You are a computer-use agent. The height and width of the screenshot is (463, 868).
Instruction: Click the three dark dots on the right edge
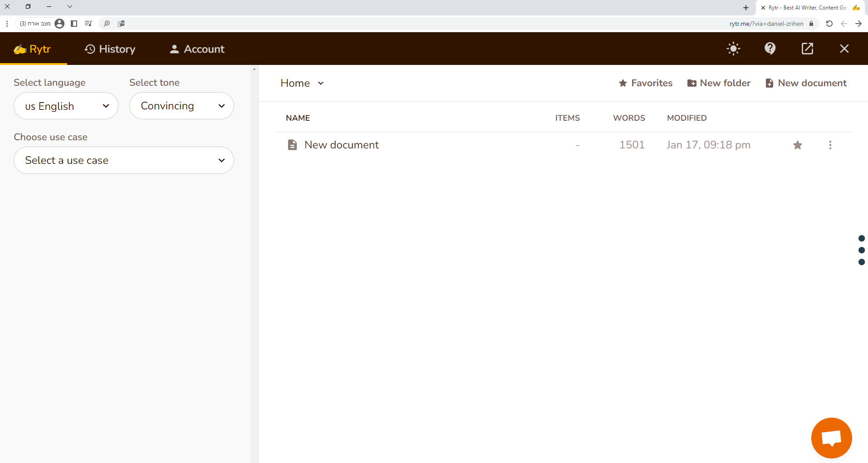pos(862,250)
